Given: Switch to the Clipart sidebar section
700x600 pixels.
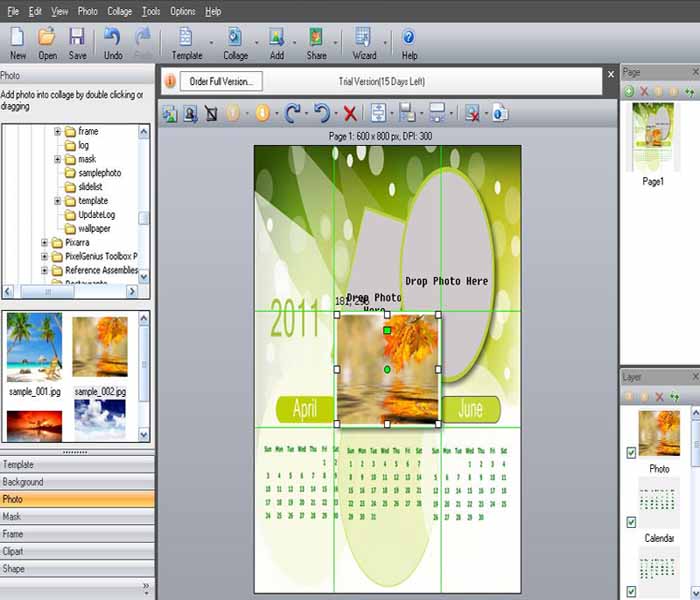Looking at the screenshot, I should point(77,551).
